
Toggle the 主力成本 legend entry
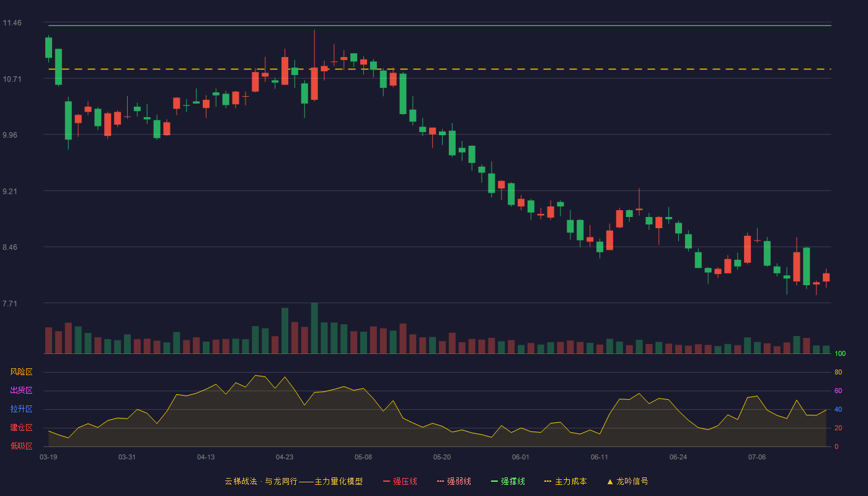pyautogui.click(x=565, y=481)
